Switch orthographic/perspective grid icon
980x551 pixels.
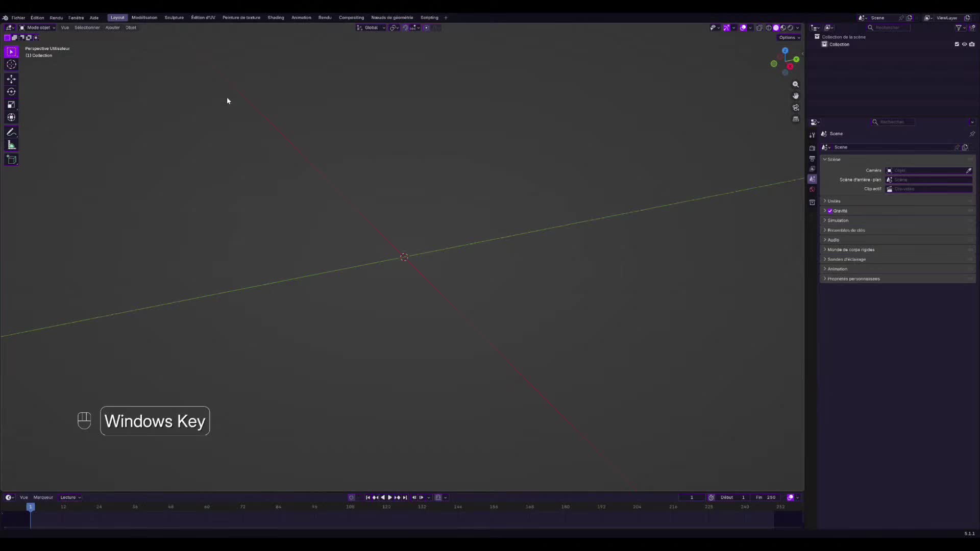[796, 119]
